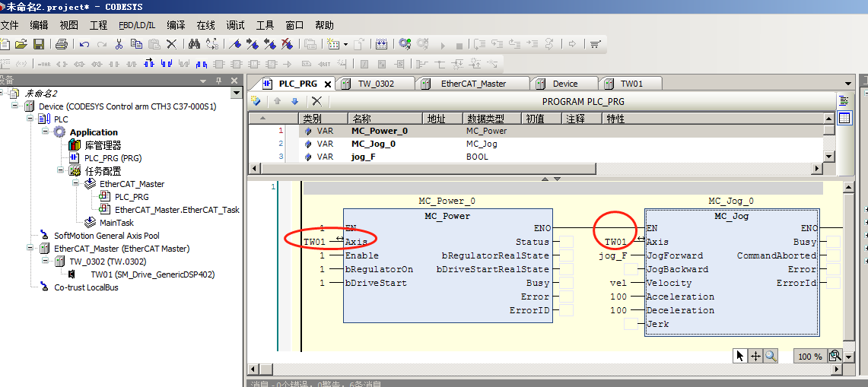Close the PLC_PRG editor tab
Viewport: 868px width, 387px height.
[328, 84]
